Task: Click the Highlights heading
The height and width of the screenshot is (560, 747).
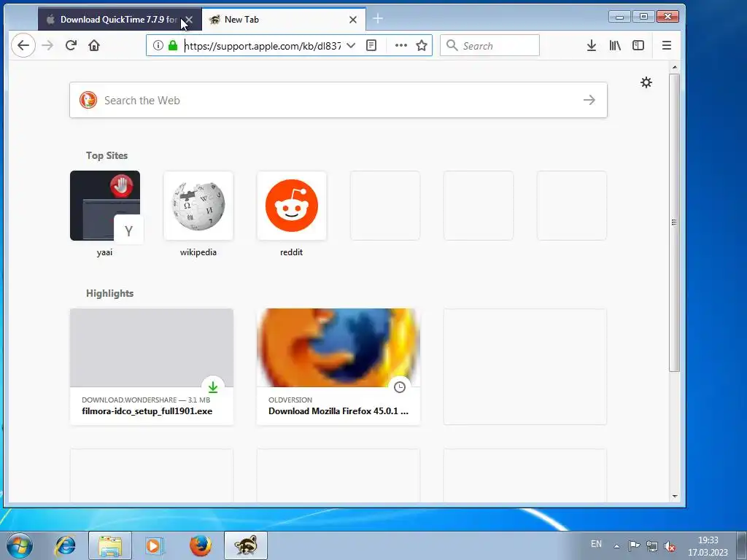Action: coord(109,293)
